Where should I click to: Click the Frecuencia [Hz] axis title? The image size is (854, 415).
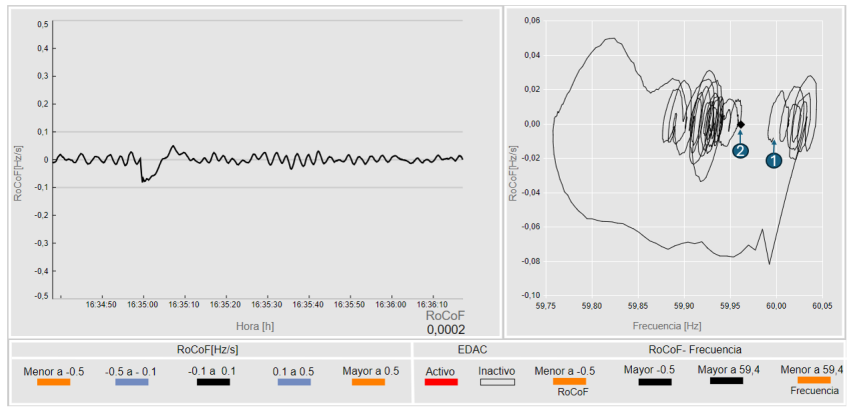pyautogui.click(x=667, y=326)
